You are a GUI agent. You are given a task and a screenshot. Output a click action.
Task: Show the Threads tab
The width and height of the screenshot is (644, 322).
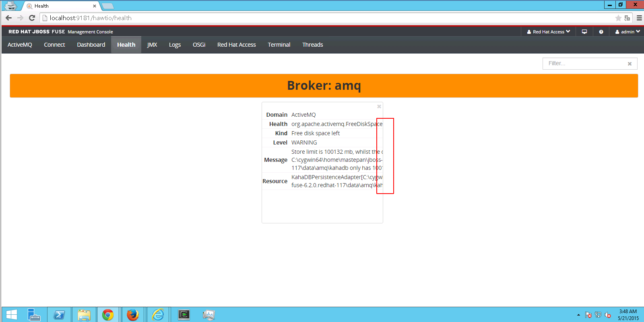tap(313, 45)
